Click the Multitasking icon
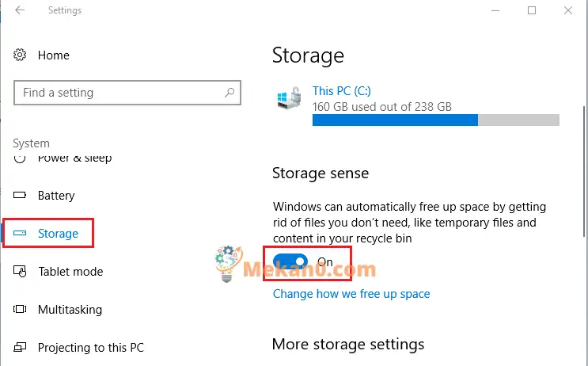Image resolution: width=588 pixels, height=366 pixels. coord(20,309)
